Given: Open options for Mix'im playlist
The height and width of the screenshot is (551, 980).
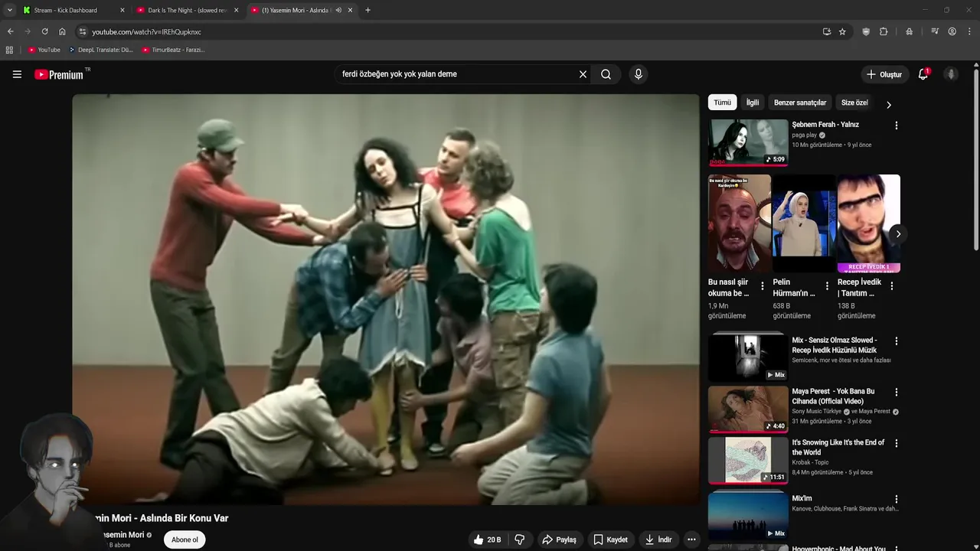Looking at the screenshot, I should click(897, 499).
